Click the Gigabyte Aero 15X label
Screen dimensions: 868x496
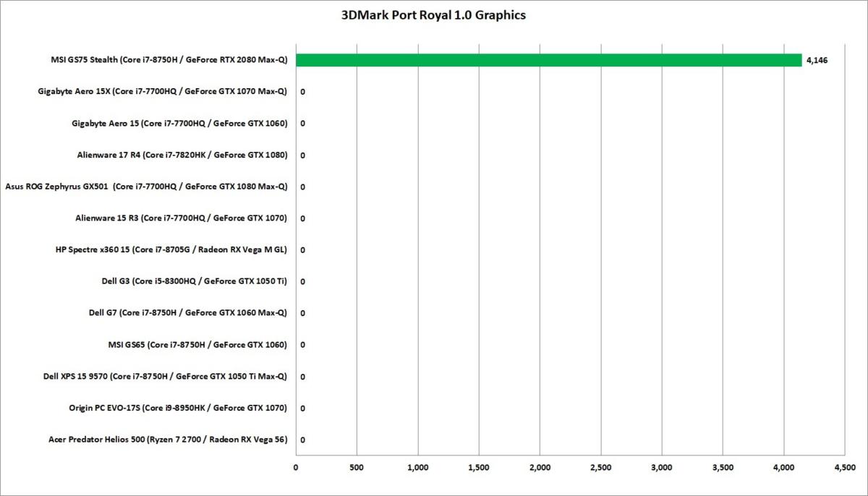163,92
